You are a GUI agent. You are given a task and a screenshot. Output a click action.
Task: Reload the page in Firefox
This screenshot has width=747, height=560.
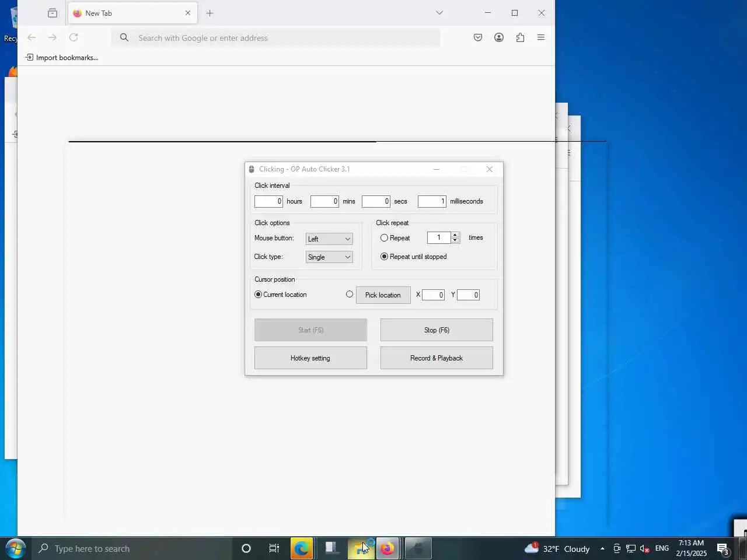click(x=74, y=37)
